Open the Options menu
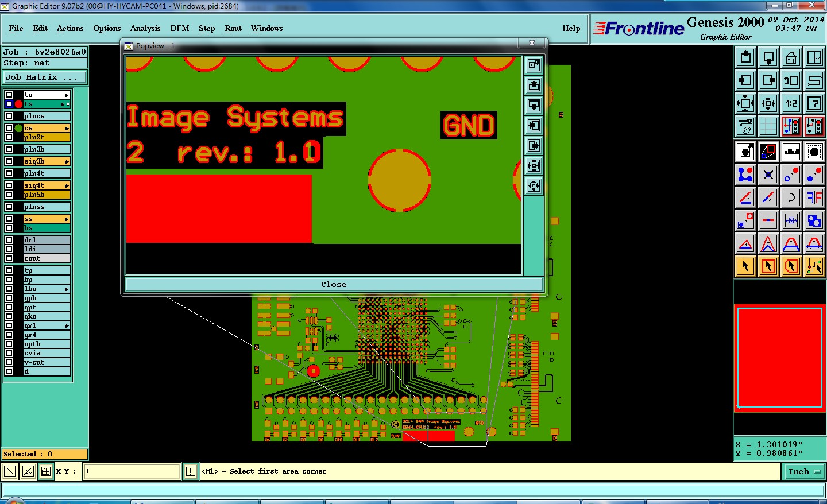827x504 pixels. [x=107, y=29]
